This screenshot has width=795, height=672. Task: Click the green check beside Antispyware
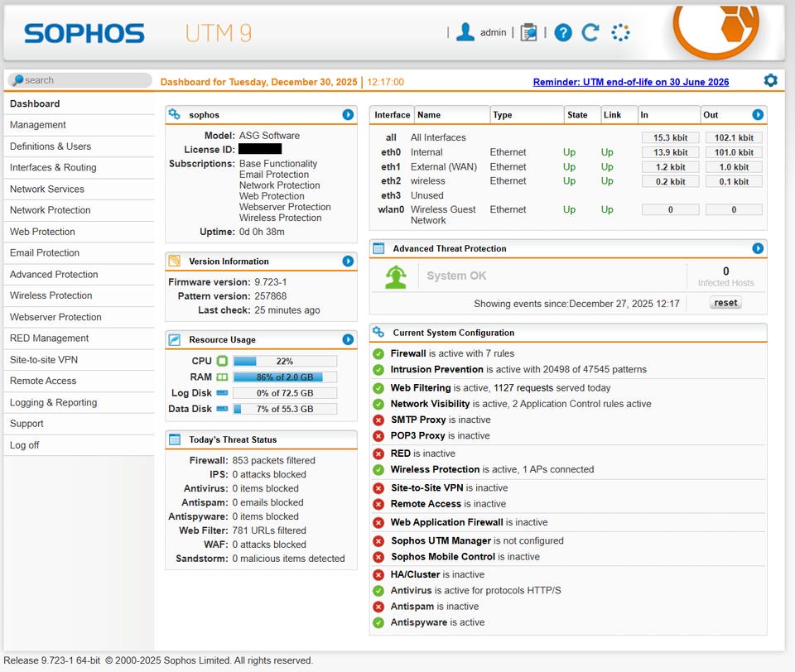click(x=378, y=622)
